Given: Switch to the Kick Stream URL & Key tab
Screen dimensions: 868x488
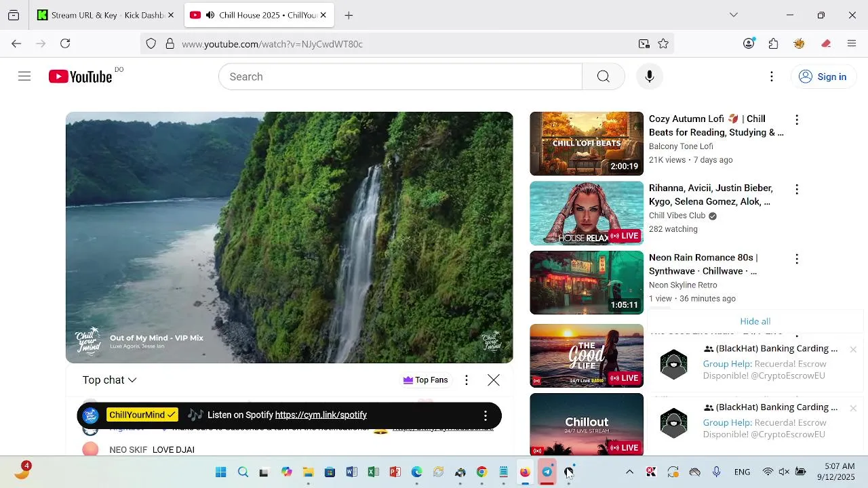Looking at the screenshot, I should point(106,15).
